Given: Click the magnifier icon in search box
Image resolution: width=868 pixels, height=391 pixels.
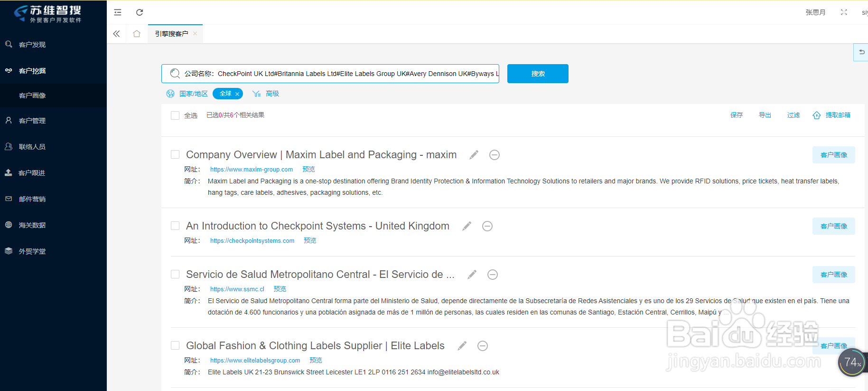Looking at the screenshot, I should click(x=175, y=74).
